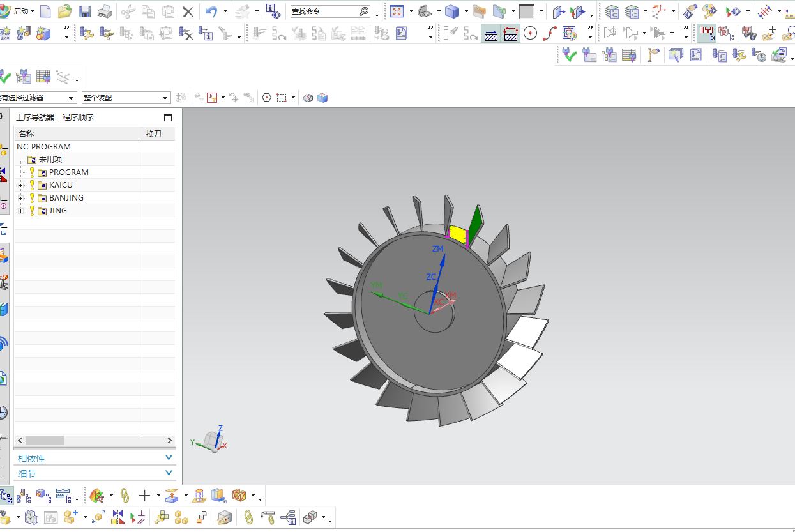
Task: Undo with the blue arrow icon
Action: 211,11
